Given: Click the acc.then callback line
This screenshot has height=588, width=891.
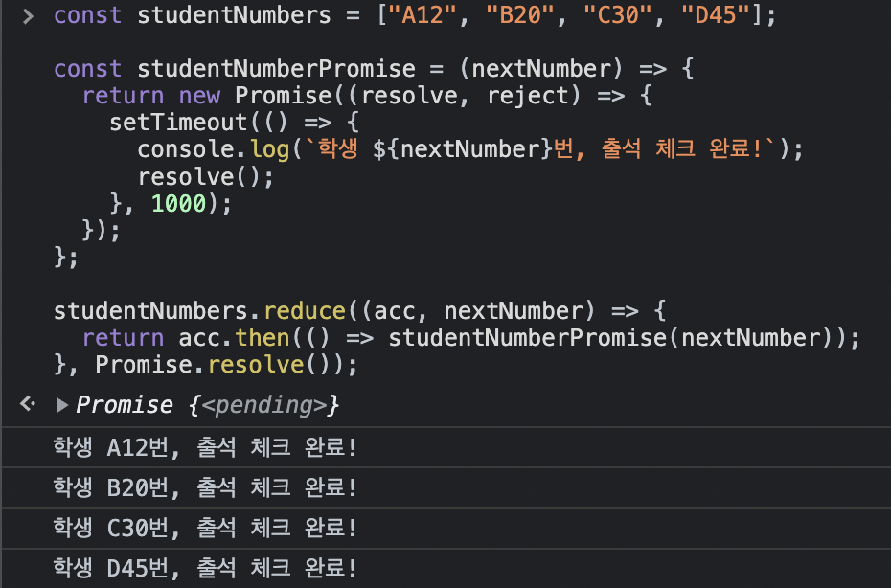Looking at the screenshot, I should coord(471,338).
